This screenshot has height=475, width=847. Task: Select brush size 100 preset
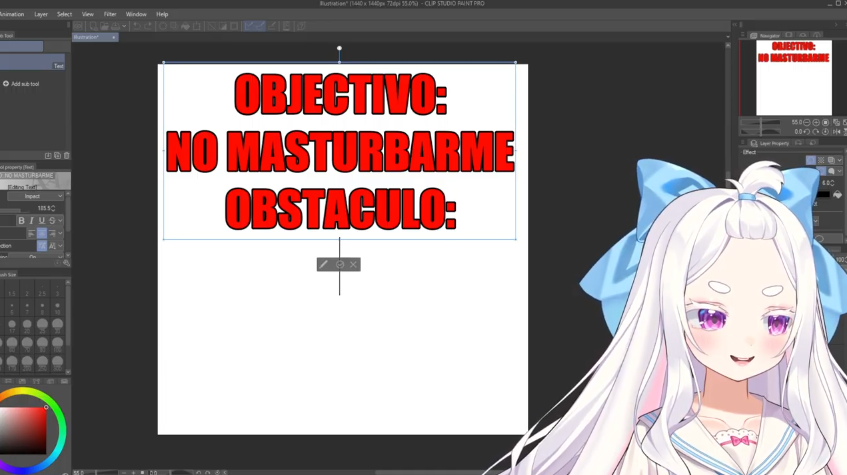(57, 342)
